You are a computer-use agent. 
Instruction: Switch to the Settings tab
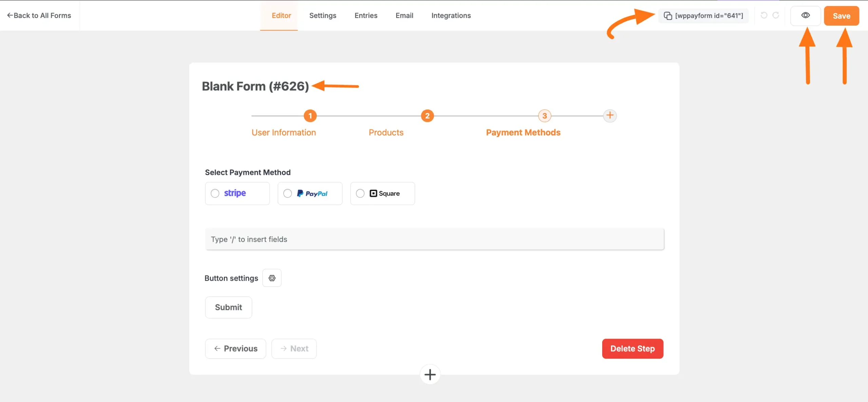(x=322, y=16)
